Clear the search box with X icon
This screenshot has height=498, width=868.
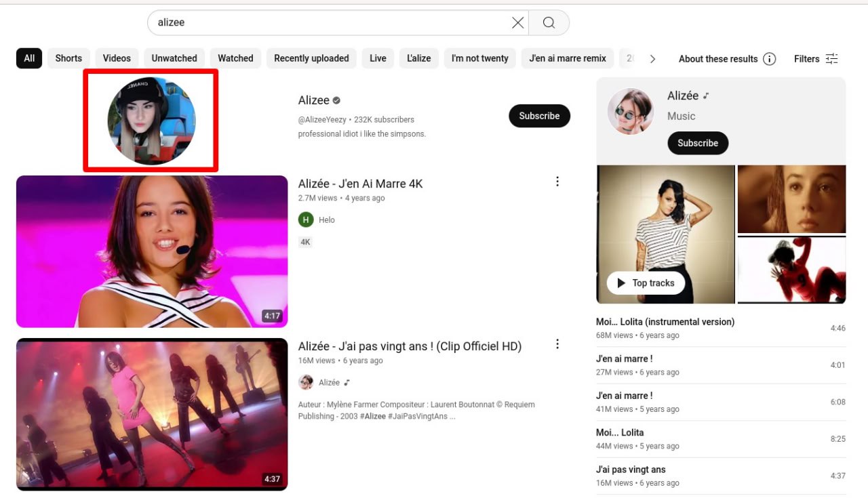tap(518, 23)
